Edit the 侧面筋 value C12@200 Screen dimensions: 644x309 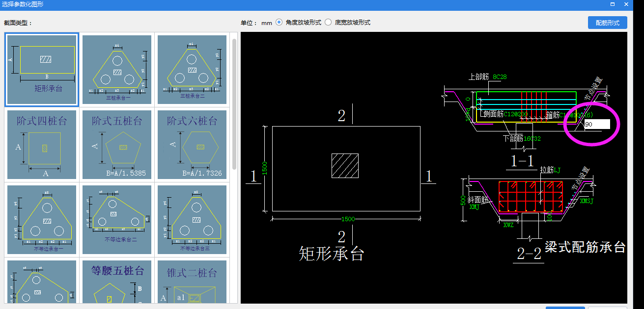click(516, 114)
